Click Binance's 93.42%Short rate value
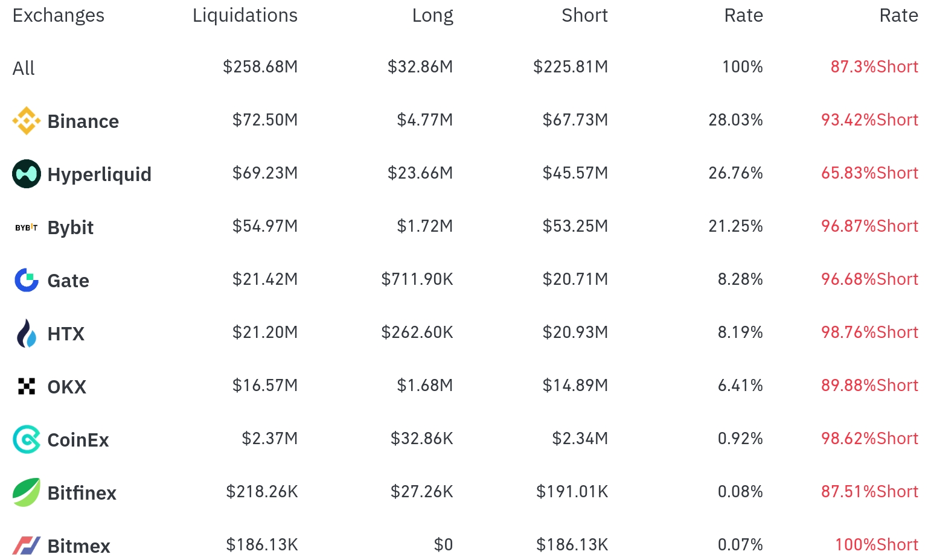This screenshot has width=931, height=560. (869, 120)
